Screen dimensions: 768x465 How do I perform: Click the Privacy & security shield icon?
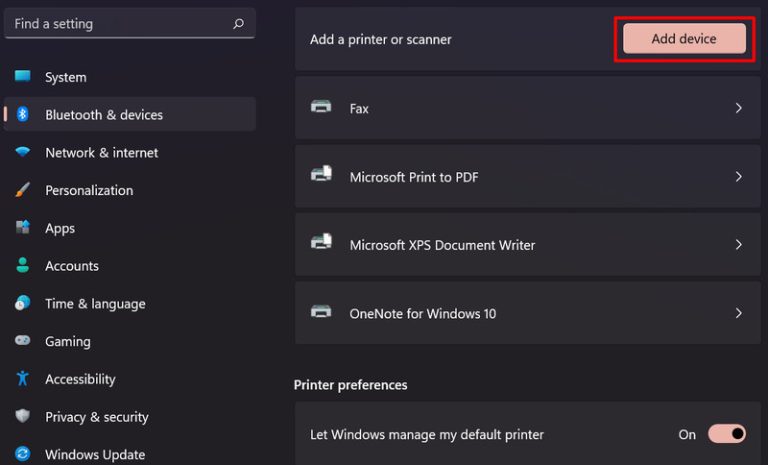[22, 417]
